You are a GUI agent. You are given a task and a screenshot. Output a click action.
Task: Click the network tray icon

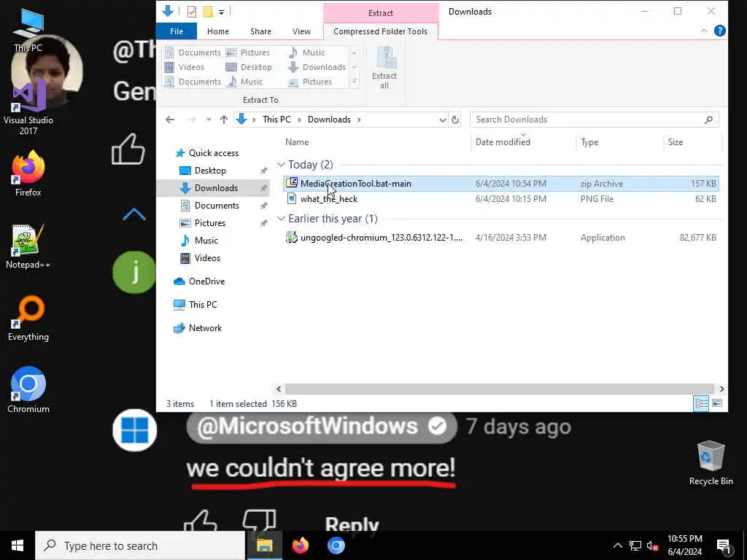pos(635,546)
